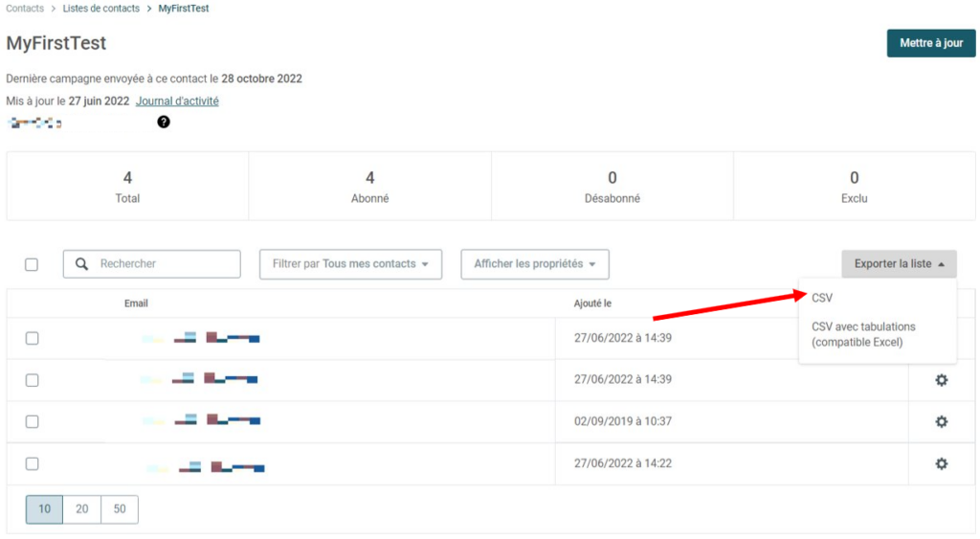980x539 pixels.
Task: Click the magnifier icon in search box
Action: coord(82,264)
